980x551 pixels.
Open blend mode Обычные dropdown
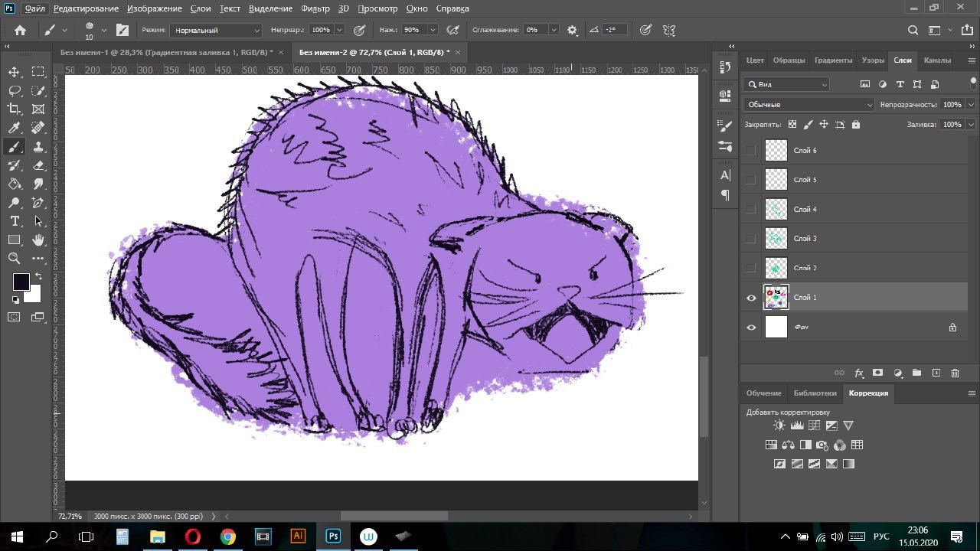pyautogui.click(x=808, y=104)
